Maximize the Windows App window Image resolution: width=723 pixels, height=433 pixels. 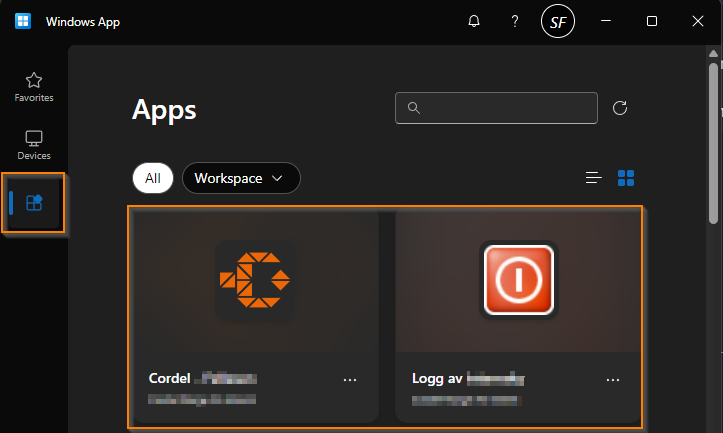(652, 21)
